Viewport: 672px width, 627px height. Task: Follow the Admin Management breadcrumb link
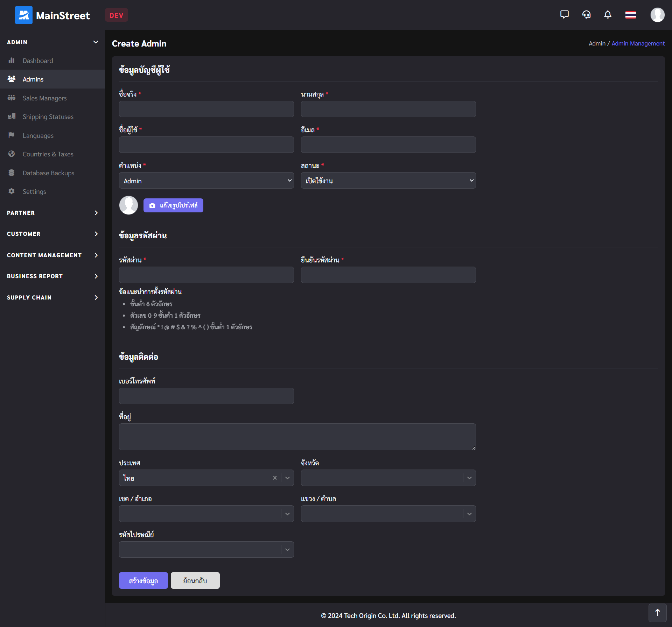click(x=638, y=43)
